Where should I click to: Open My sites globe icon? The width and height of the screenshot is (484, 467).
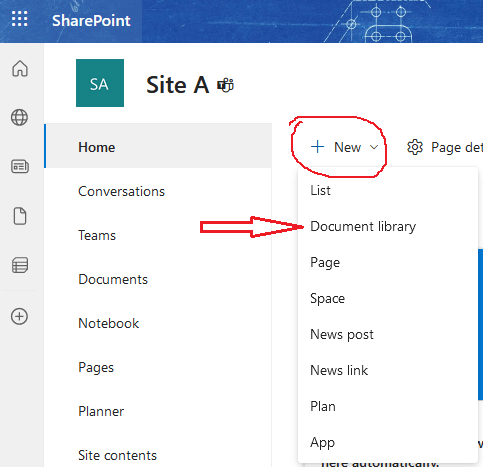pos(20,117)
